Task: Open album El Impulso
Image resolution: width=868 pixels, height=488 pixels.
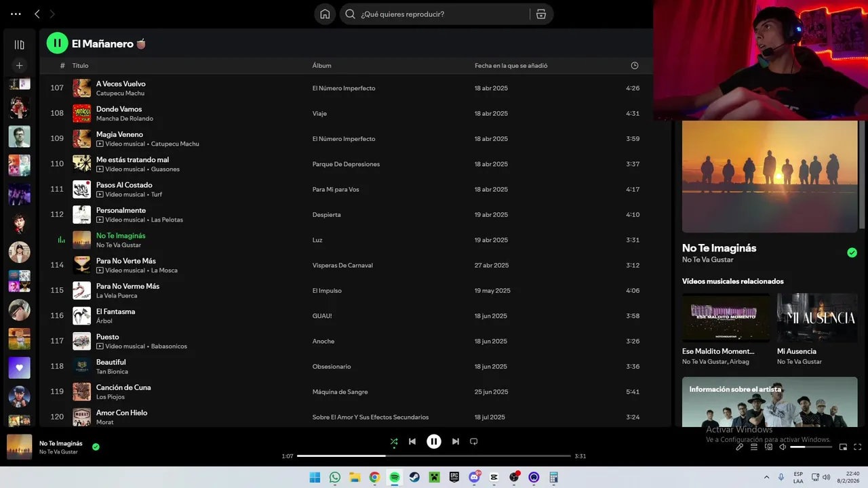Action: (327, 291)
